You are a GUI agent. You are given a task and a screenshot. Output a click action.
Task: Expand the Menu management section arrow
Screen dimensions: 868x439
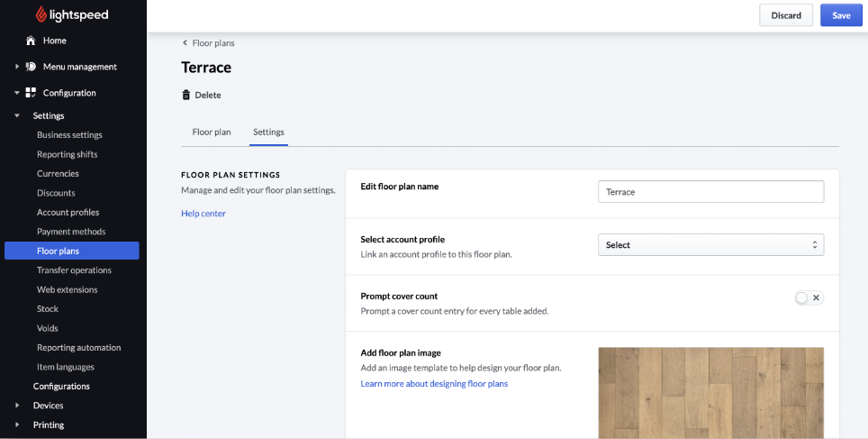pos(17,67)
